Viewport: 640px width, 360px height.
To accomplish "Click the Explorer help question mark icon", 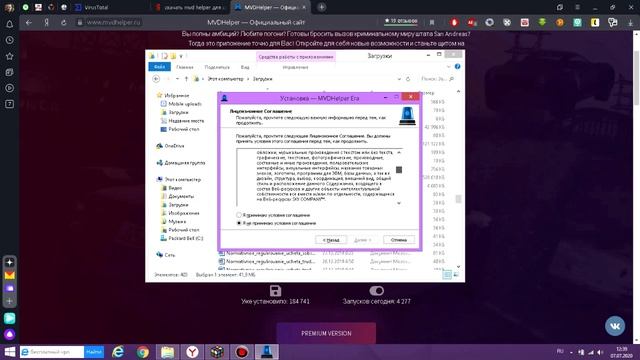I will click(x=458, y=67).
